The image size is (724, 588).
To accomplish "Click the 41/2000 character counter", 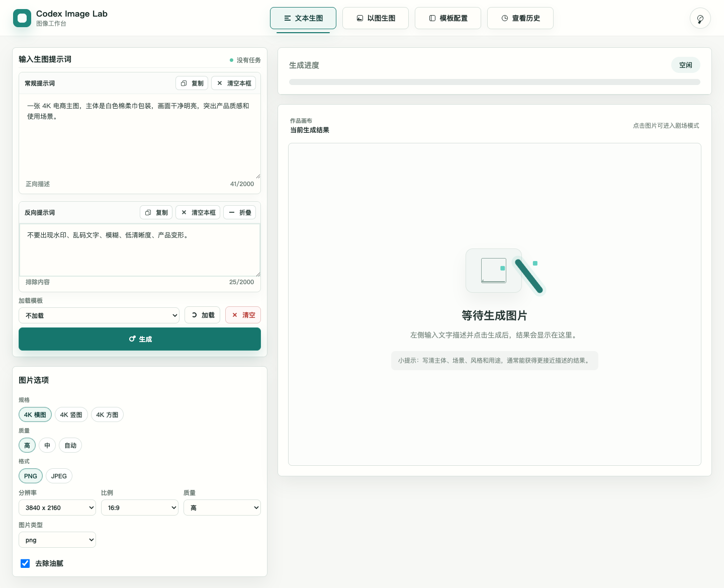I will tap(242, 184).
